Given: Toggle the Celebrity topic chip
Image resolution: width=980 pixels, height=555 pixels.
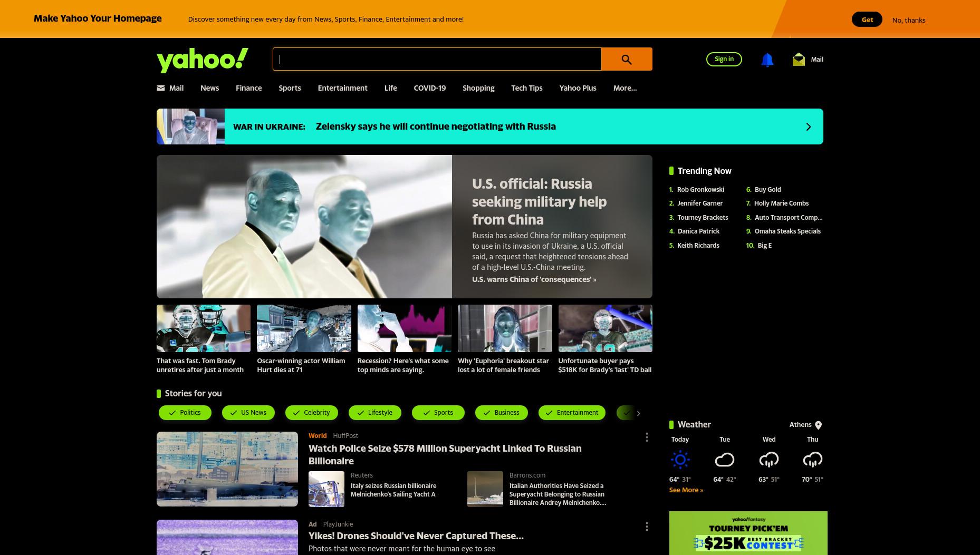Looking at the screenshot, I should click(x=312, y=413).
